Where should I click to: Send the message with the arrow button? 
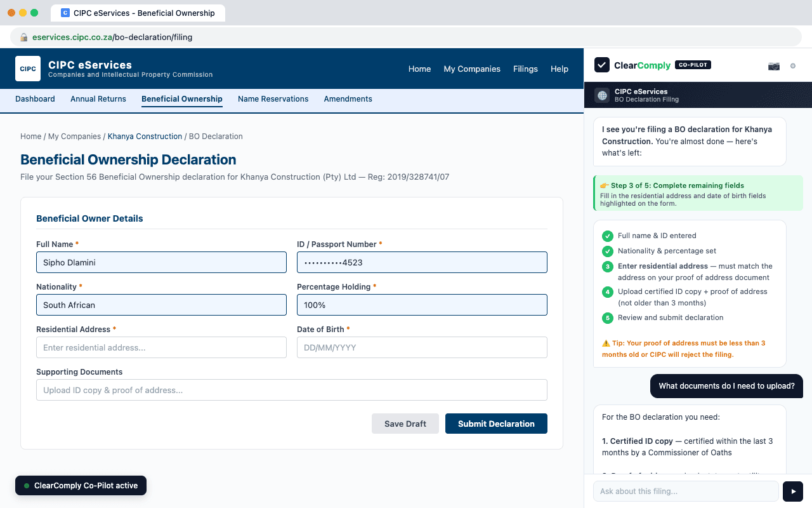[x=793, y=491]
